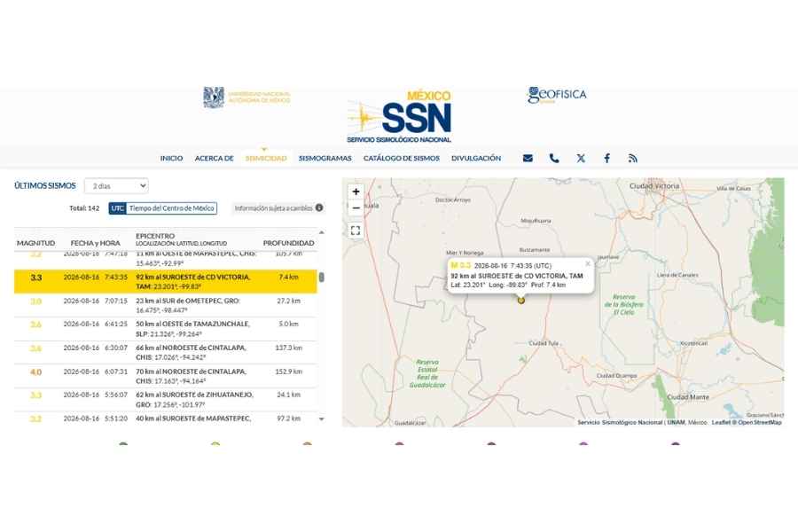798x532 pixels.
Task: Switch to UTC time
Action: coord(118,208)
